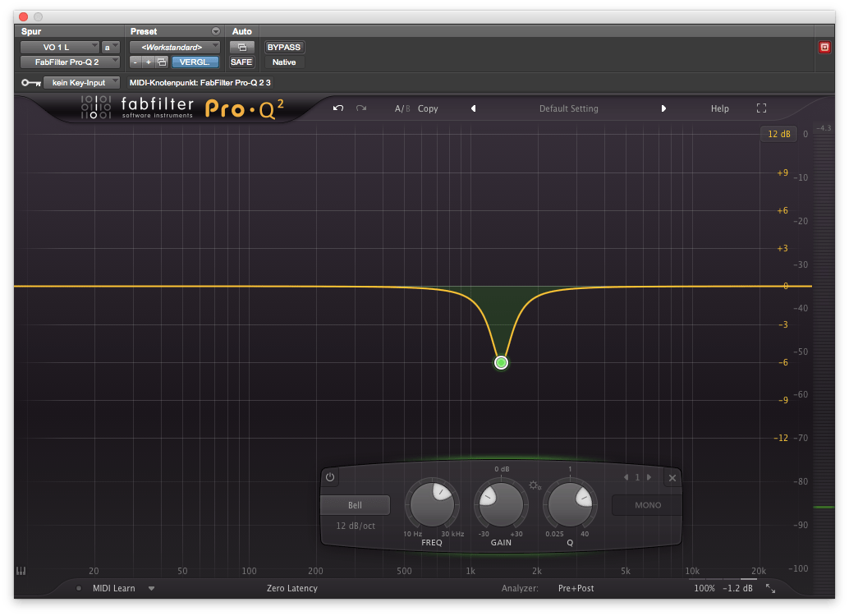Click the GAIN knob
849x616 pixels.
click(501, 503)
